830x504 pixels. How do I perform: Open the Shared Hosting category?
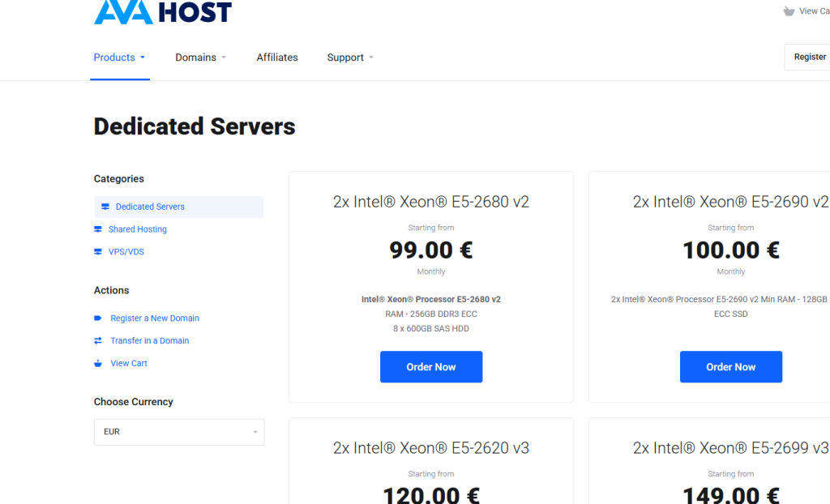click(x=138, y=229)
